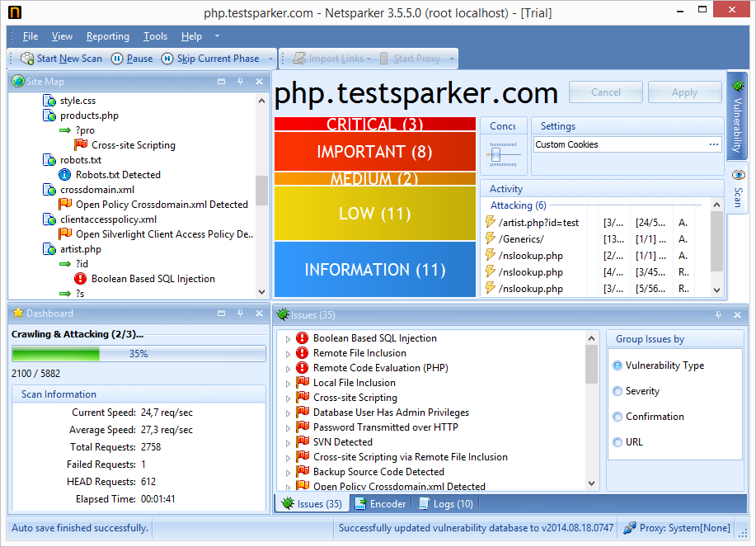Screen dimensions: 756x547
Task: Click the Cancel button
Action: (606, 92)
